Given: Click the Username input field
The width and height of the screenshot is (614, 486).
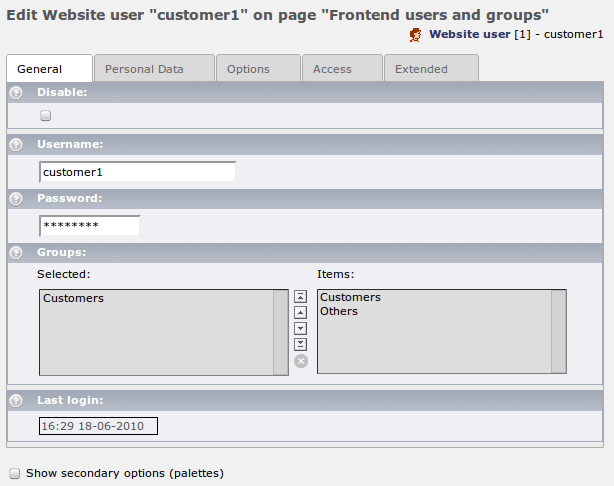Looking at the screenshot, I should point(137,172).
